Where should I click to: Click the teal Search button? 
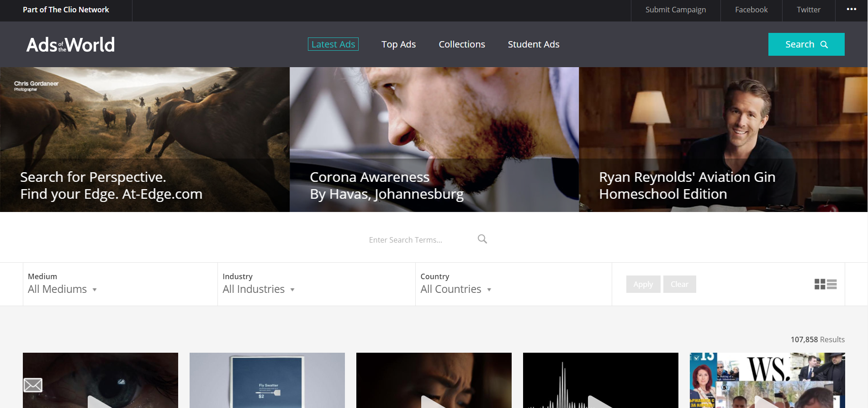point(806,44)
